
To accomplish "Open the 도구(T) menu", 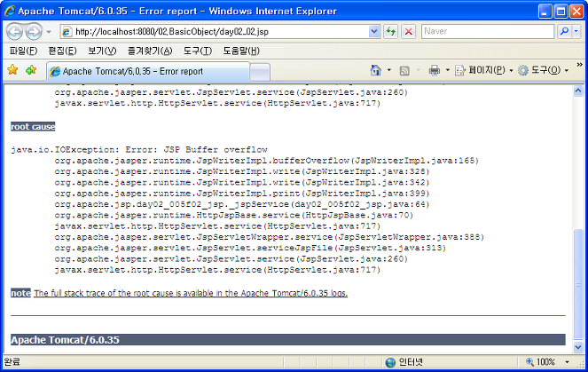I will tap(197, 51).
